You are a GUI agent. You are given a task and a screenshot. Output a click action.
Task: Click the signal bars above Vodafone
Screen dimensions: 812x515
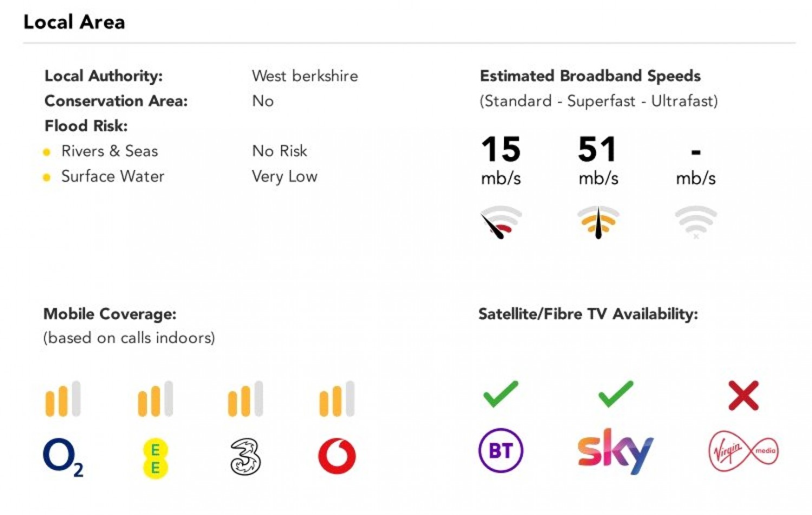[337, 399]
